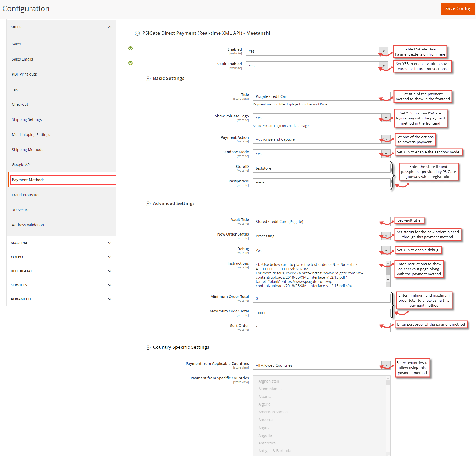Image resolution: width=476 pixels, height=460 pixels.
Task: Click the Save Config button
Action: click(457, 8)
